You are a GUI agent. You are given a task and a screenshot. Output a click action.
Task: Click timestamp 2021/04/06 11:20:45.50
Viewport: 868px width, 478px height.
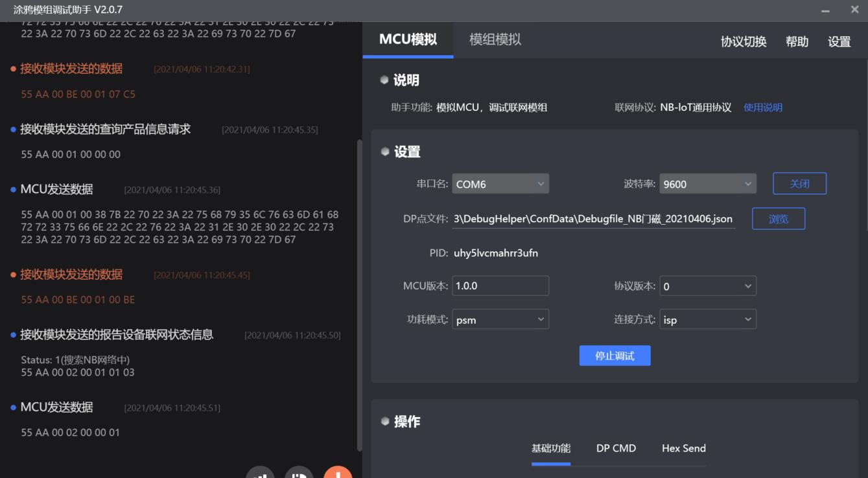[292, 336]
